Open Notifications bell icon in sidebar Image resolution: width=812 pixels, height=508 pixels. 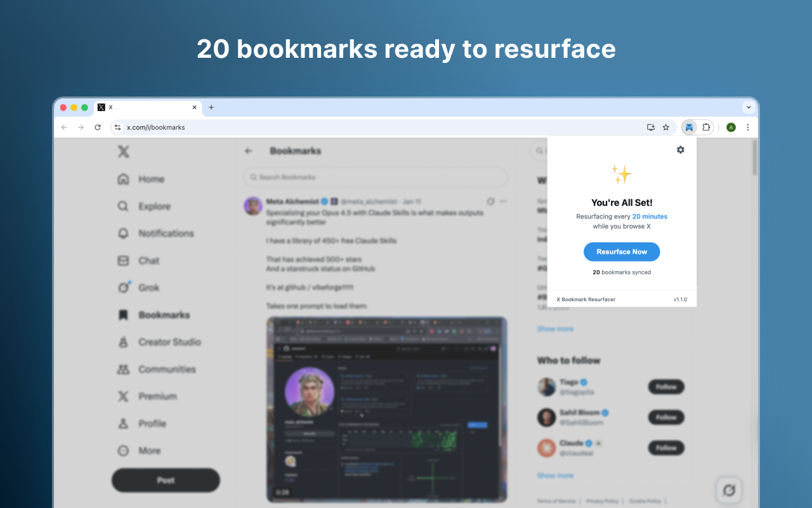point(124,233)
